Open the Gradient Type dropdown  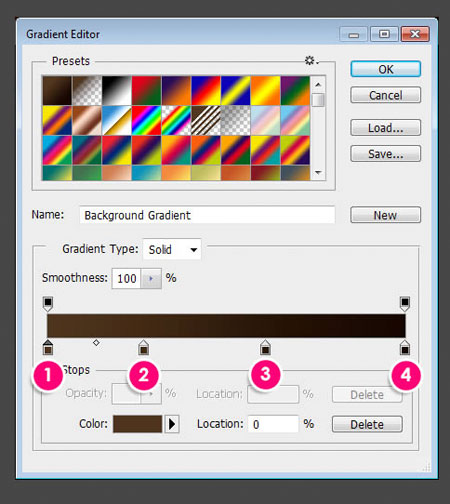pos(172,249)
